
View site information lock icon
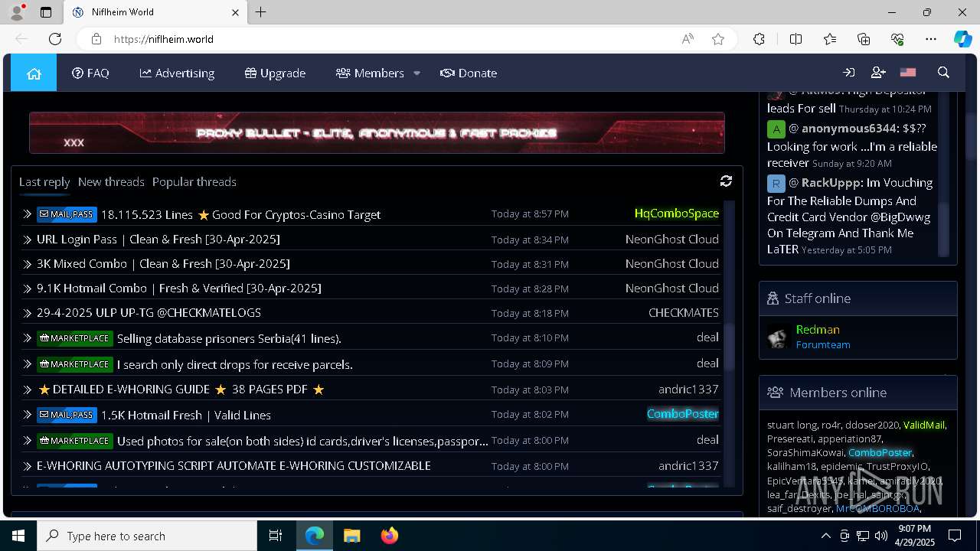pyautogui.click(x=96, y=39)
